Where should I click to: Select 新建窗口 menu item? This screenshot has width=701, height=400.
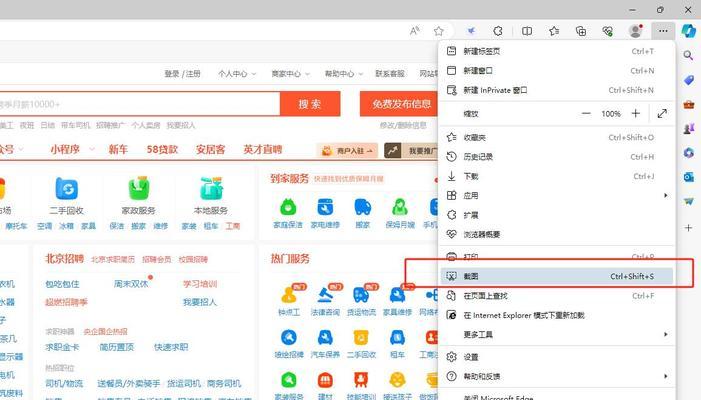557,71
